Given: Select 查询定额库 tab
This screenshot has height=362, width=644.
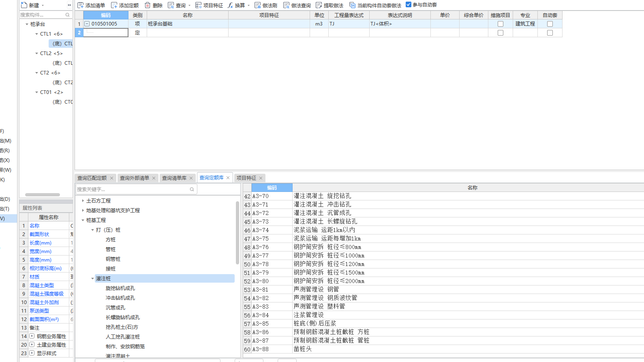Looking at the screenshot, I should [212, 178].
